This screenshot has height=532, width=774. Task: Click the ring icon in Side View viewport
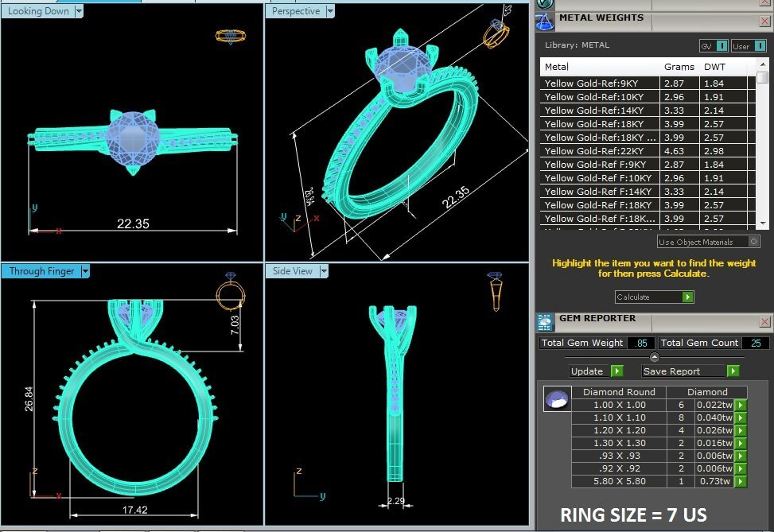[495, 290]
